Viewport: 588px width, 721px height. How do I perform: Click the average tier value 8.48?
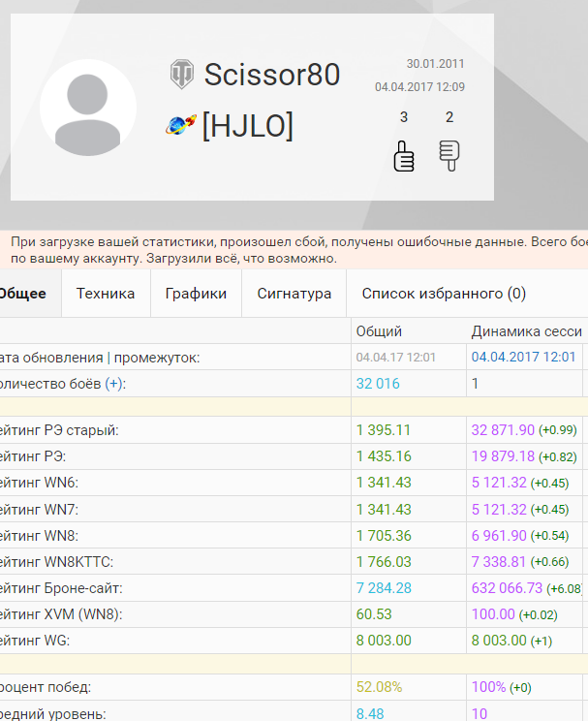(x=369, y=713)
